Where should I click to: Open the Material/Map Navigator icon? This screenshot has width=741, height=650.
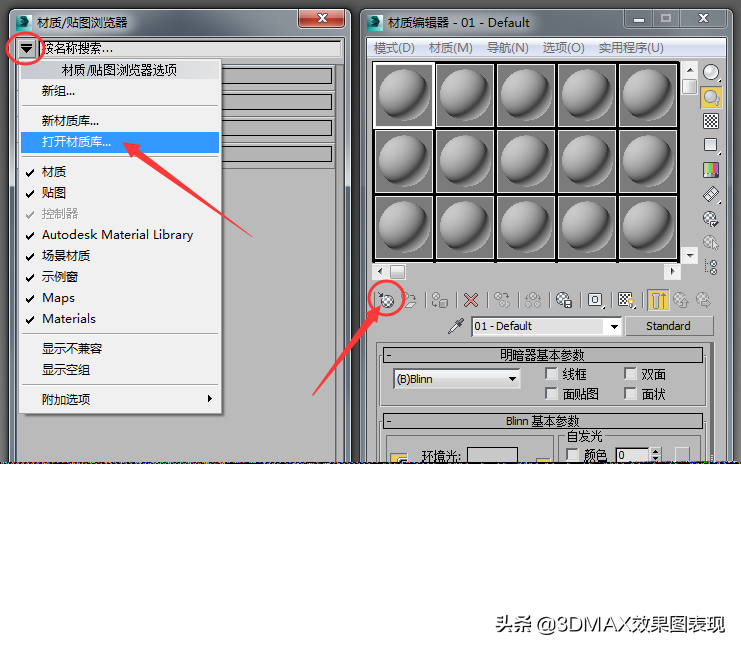tap(711, 267)
